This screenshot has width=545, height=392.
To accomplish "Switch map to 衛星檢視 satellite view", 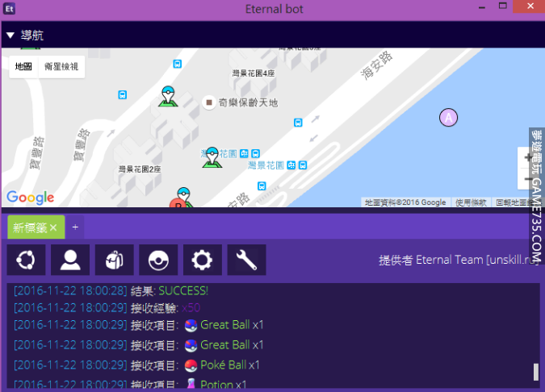I will [x=61, y=66].
